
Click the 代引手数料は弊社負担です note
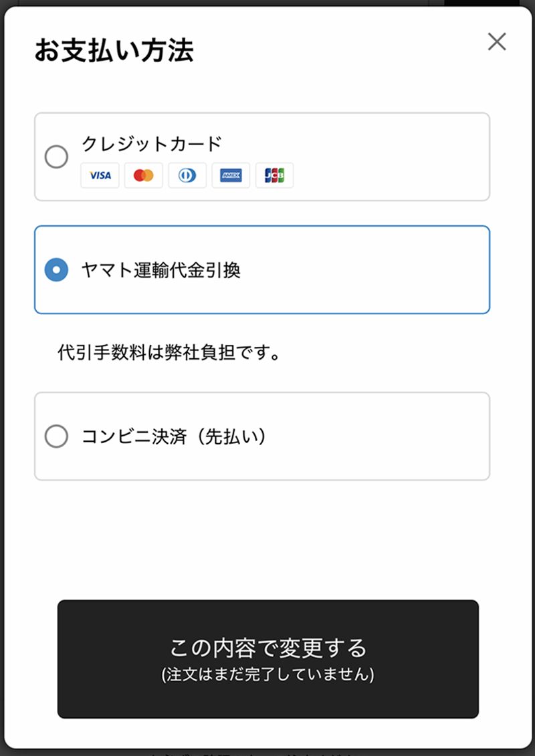click(167, 353)
